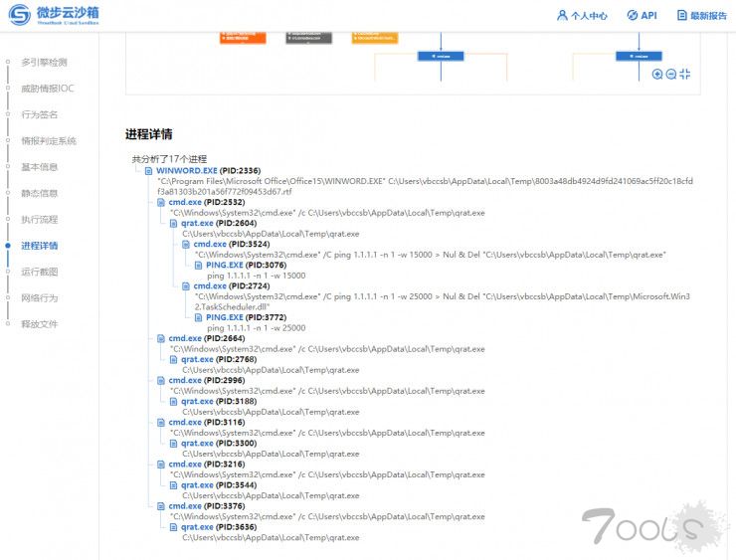Zoom out of the process graph

tap(671, 75)
